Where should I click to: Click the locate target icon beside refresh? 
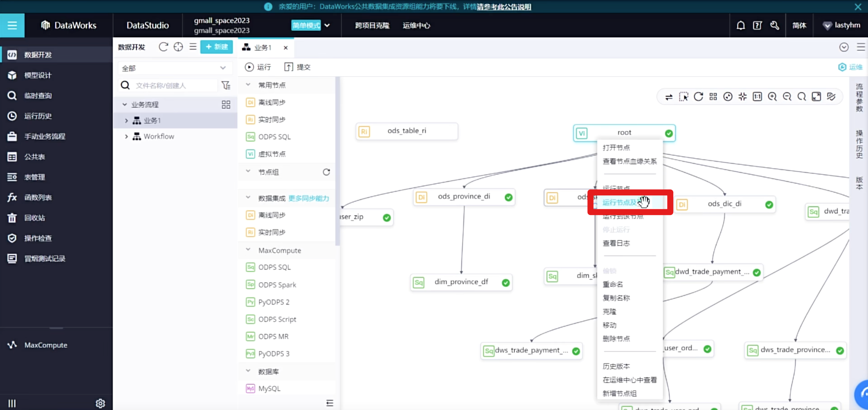(x=178, y=47)
